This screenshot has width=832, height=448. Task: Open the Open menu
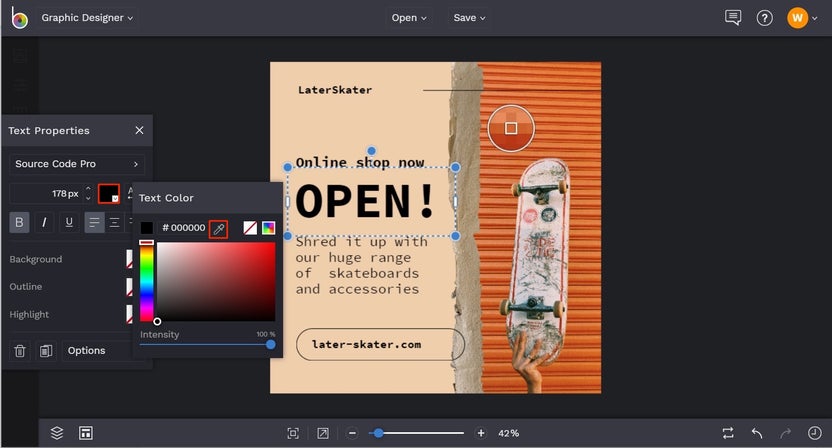click(408, 18)
